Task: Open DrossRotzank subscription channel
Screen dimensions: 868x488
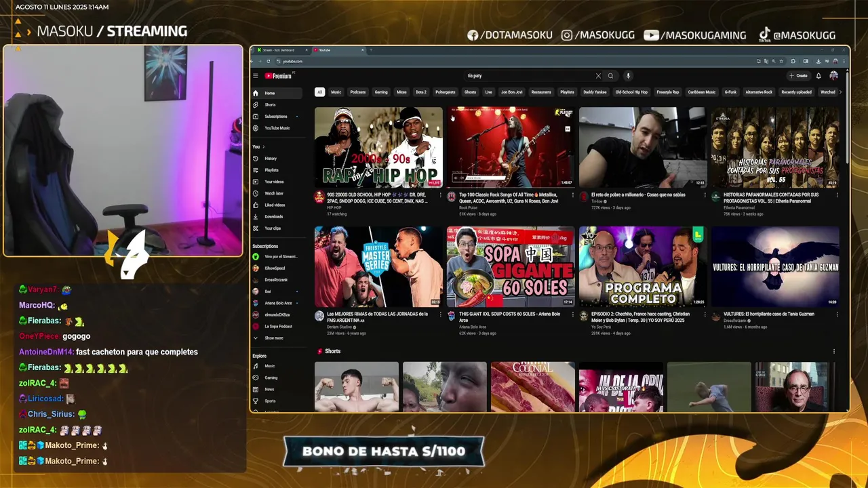Action: (x=275, y=280)
